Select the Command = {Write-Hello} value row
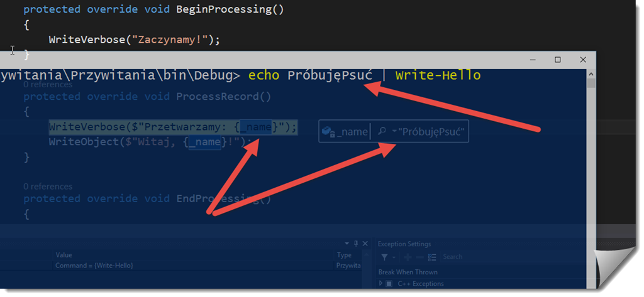The width and height of the screenshot is (644, 297). [x=94, y=266]
